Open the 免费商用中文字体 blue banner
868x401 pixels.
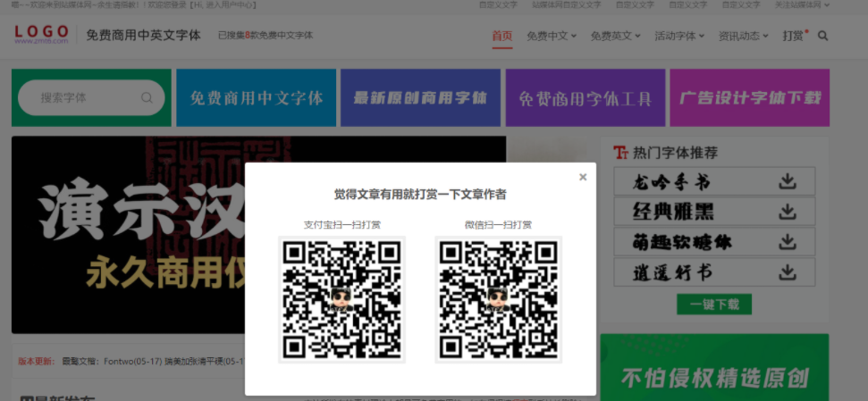click(257, 98)
